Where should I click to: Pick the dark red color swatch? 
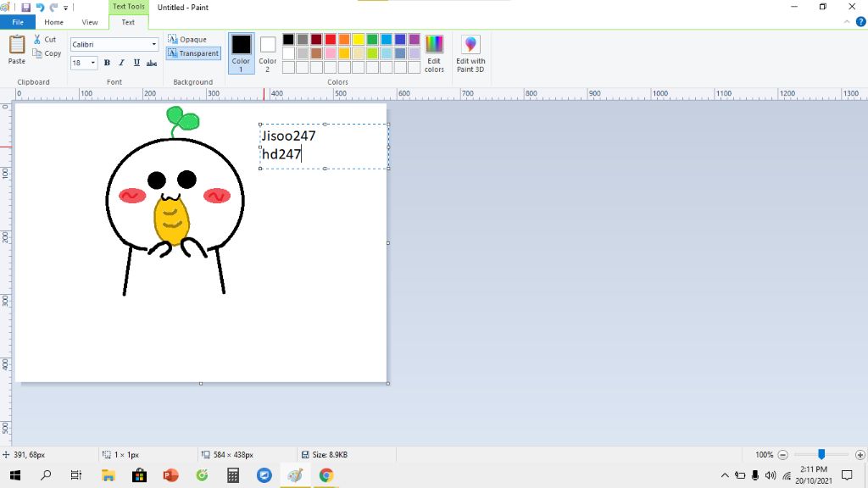pos(316,39)
